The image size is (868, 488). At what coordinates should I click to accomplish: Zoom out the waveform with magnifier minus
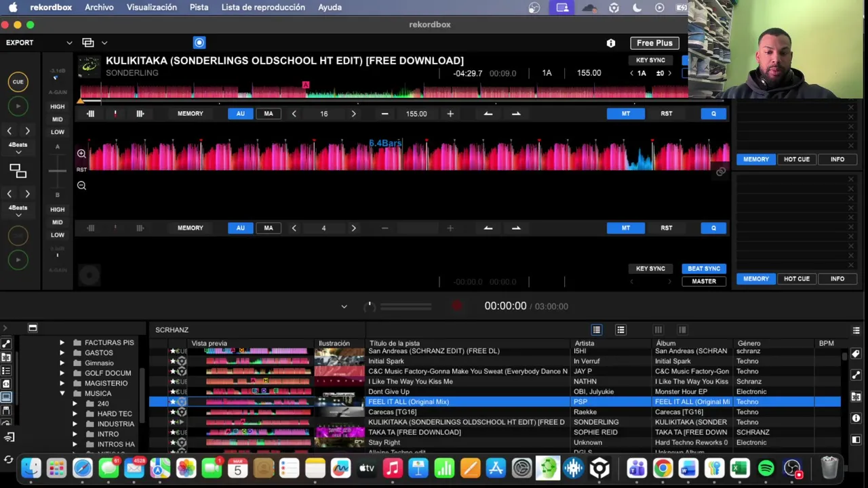(x=81, y=185)
